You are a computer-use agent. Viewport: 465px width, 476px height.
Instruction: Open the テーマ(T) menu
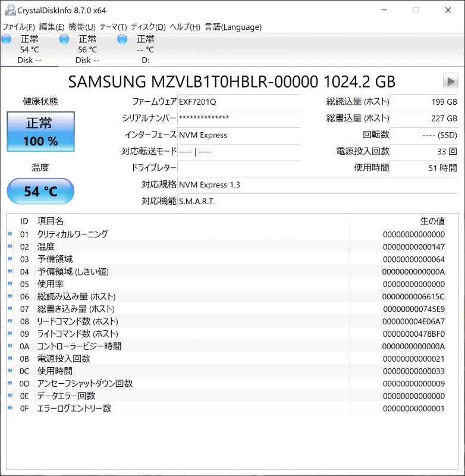pos(113,27)
